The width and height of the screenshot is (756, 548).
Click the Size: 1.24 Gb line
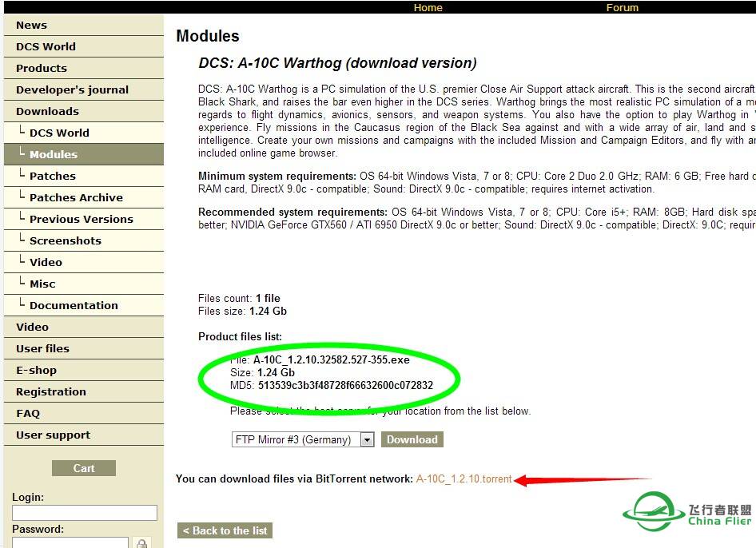click(262, 372)
